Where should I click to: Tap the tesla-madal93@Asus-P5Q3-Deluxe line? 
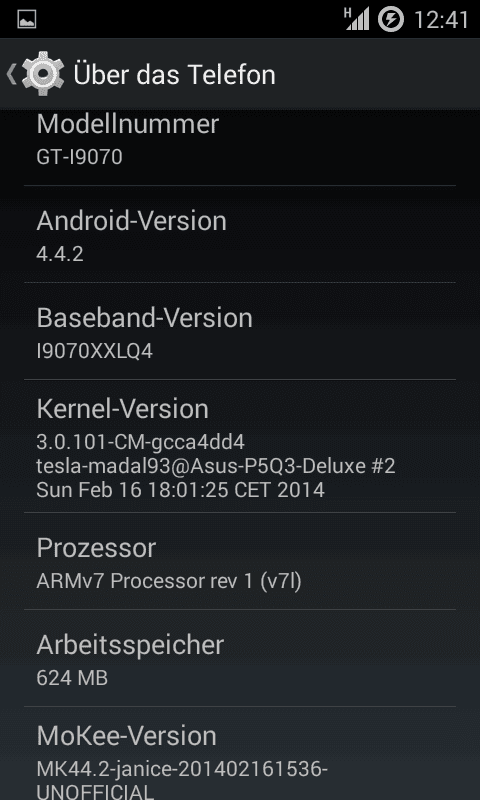click(x=216, y=465)
